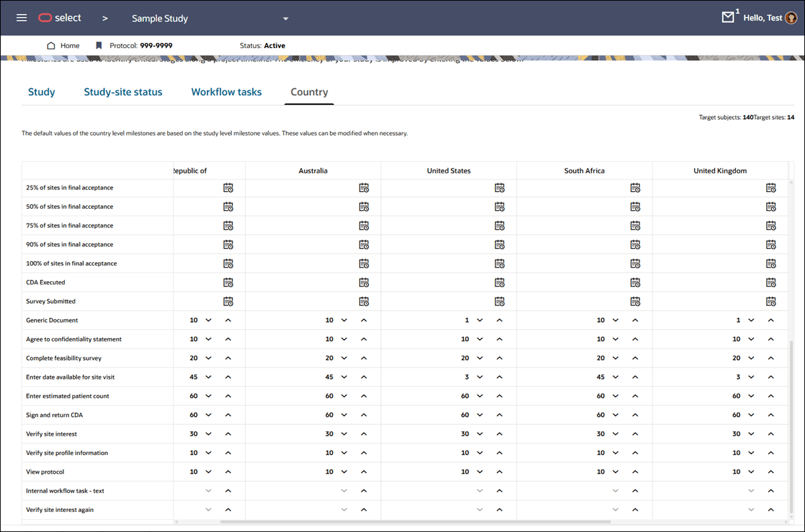This screenshot has height=532, width=805.
Task: Open the Survey Submitted date picker under United States
Action: [500, 301]
